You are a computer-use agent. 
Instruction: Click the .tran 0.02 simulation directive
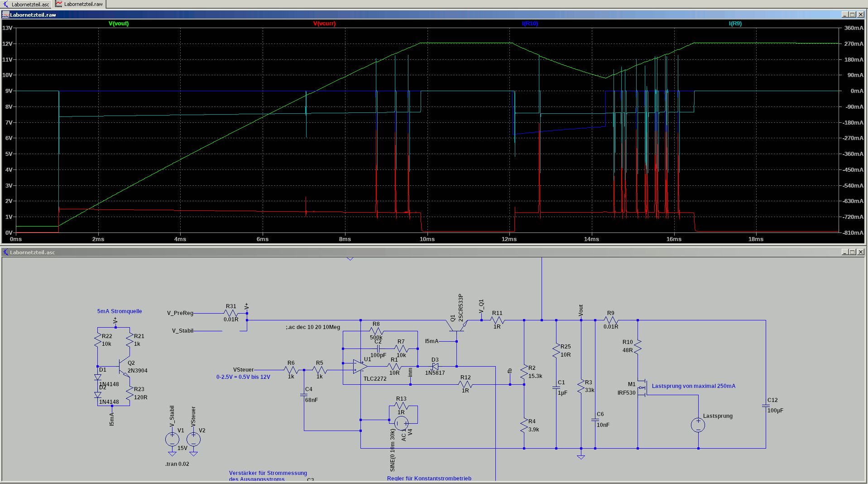tap(177, 464)
